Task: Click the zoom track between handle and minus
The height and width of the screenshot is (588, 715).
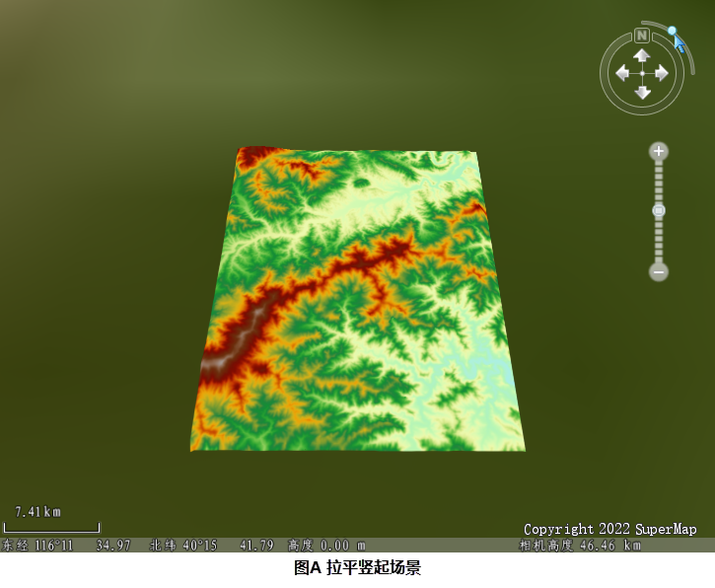Action: tap(659, 241)
